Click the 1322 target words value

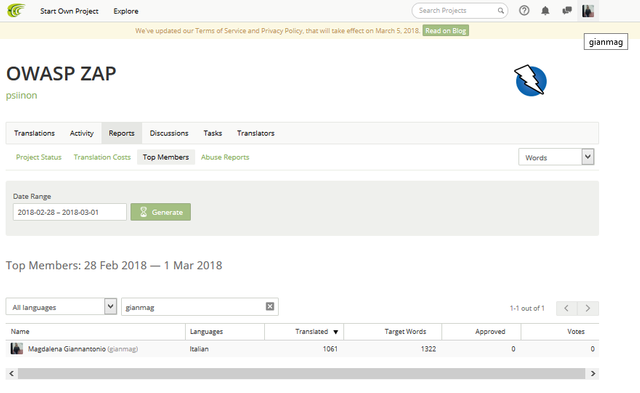tap(428, 349)
